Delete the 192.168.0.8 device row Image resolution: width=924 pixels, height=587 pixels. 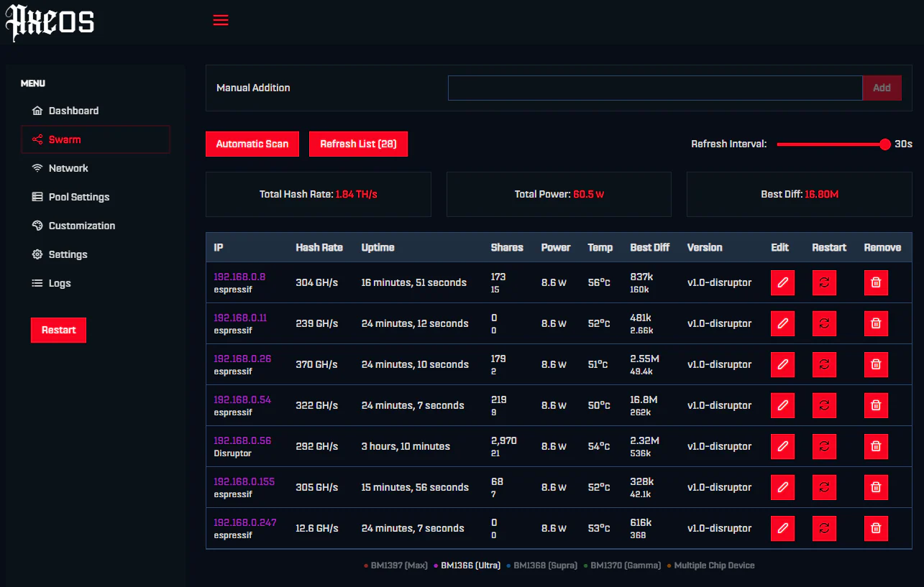tap(876, 282)
